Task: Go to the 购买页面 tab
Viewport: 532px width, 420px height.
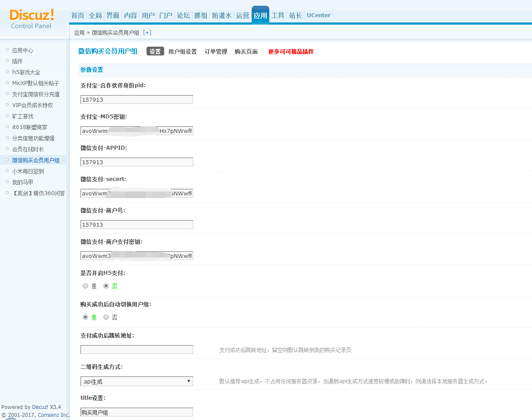Action: 246,52
